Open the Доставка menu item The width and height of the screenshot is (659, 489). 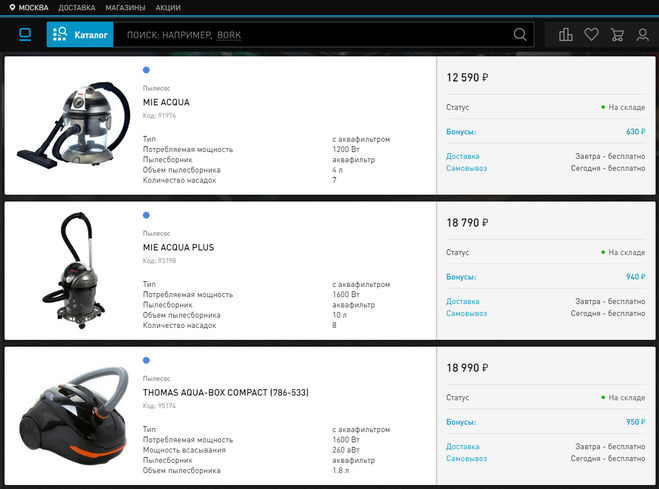[x=76, y=8]
